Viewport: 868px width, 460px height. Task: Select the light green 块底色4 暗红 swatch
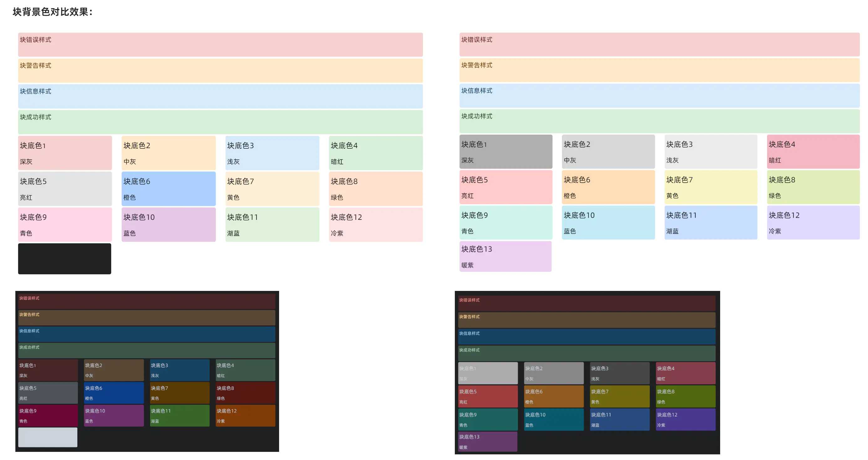tap(375, 153)
